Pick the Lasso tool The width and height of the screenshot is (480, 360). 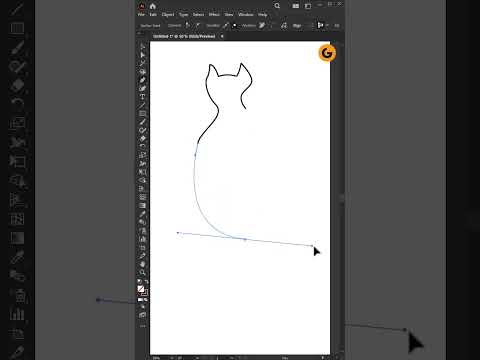(x=143, y=72)
